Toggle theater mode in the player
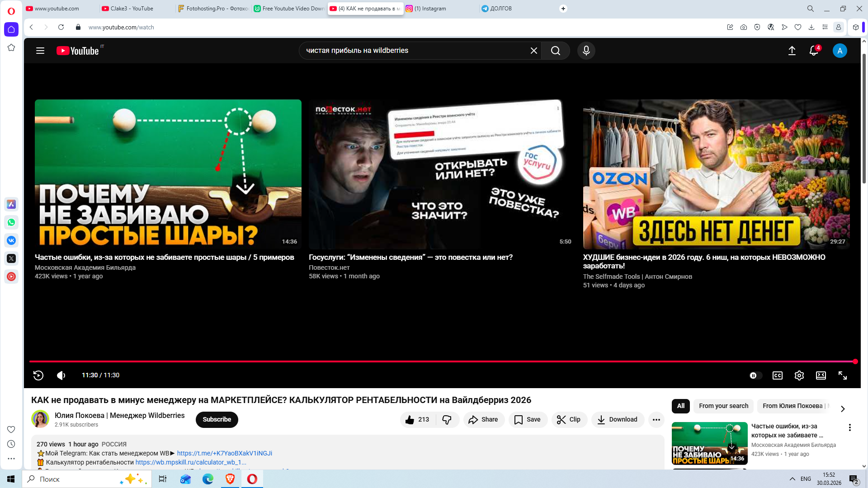The image size is (868, 488). point(821,375)
